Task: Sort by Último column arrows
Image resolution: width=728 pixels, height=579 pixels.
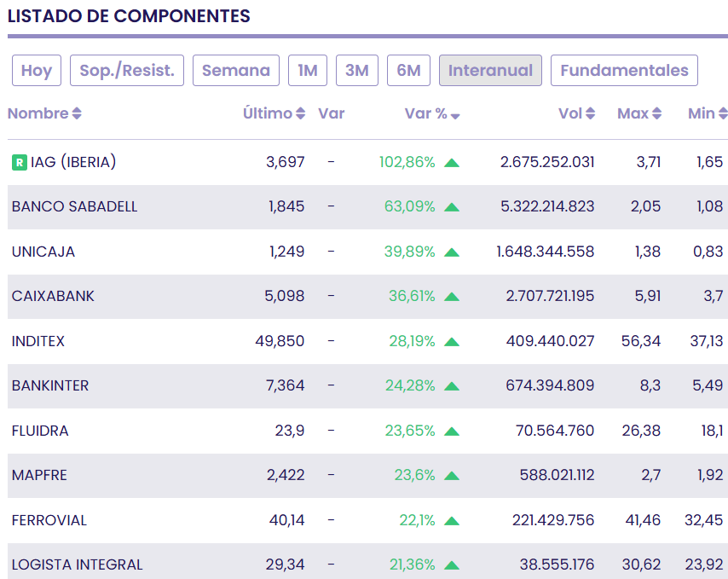Action: click(x=300, y=114)
